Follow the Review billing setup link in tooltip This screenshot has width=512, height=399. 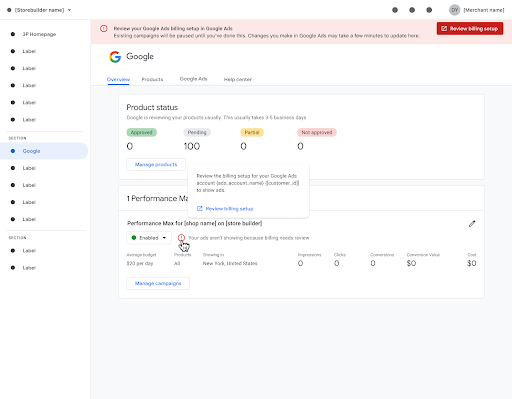tap(229, 209)
